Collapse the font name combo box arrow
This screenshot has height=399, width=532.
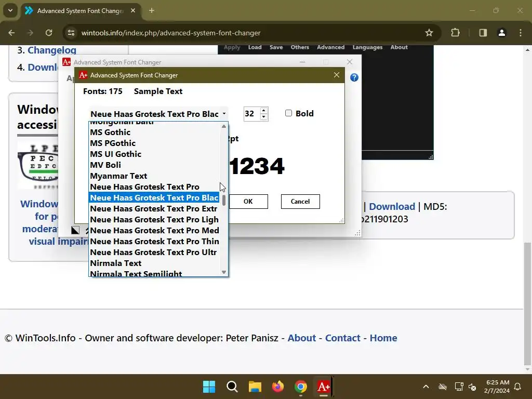pos(224,114)
